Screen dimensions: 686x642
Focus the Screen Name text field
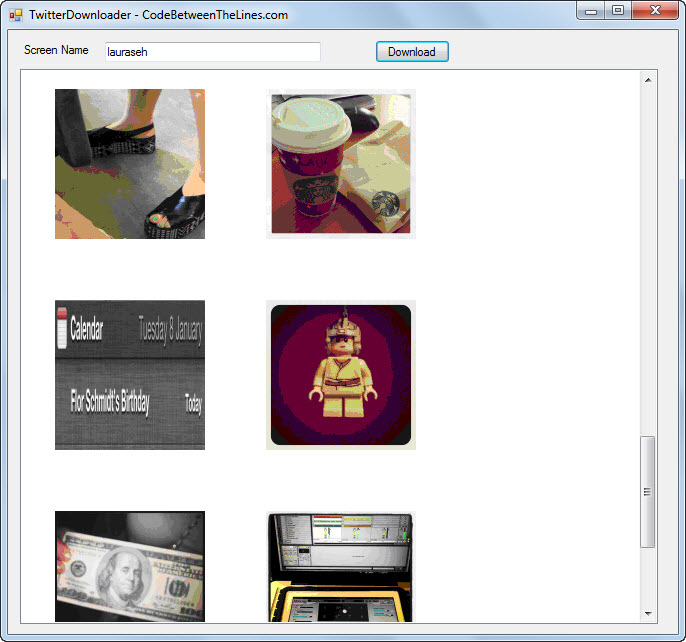coord(213,52)
